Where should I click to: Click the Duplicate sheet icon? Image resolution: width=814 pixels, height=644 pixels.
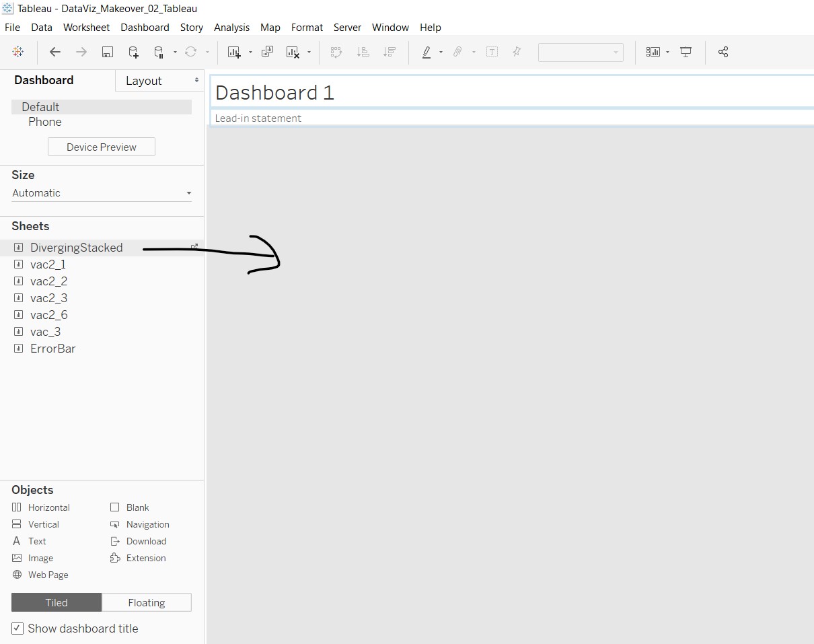click(267, 52)
